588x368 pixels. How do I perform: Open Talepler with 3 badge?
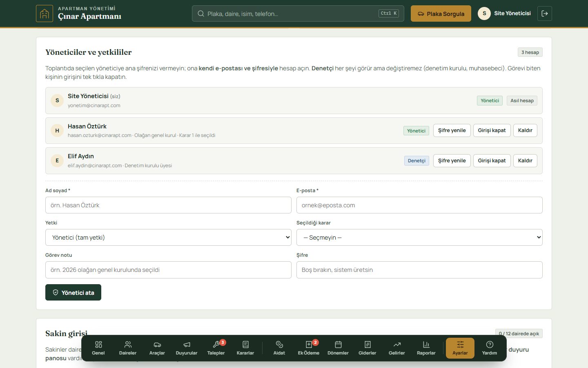pyautogui.click(x=216, y=348)
